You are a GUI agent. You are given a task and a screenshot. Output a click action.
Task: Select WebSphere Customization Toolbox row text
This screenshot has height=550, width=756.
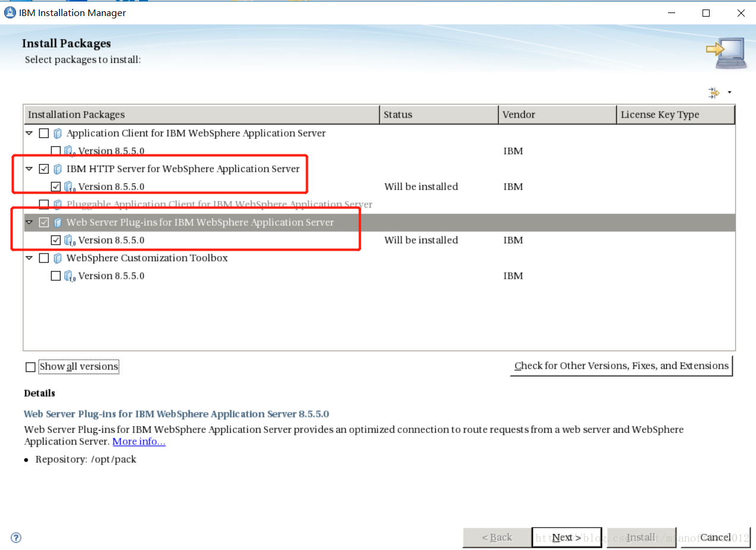(x=147, y=258)
